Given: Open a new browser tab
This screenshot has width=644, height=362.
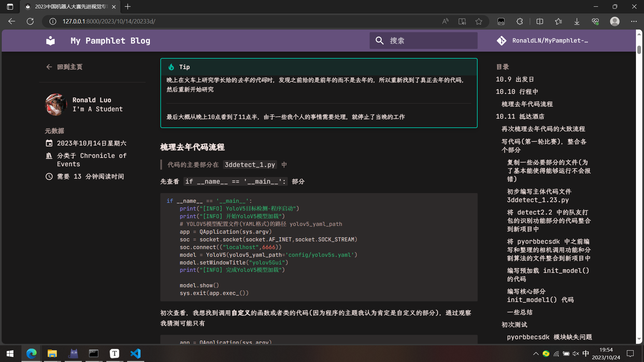Looking at the screenshot, I should coord(128,7).
